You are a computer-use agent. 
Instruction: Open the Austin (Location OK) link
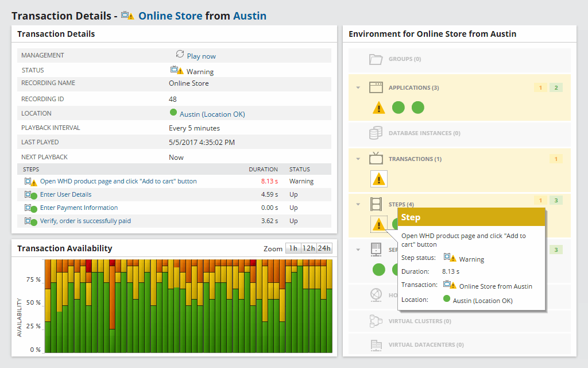point(212,114)
